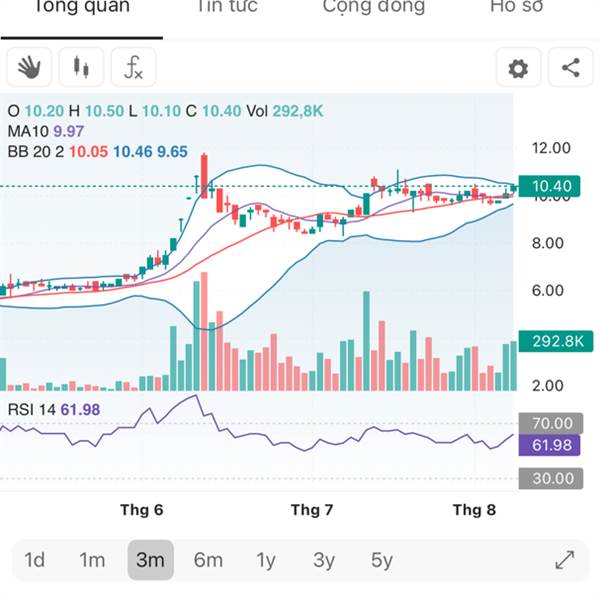
Task: Expand chart to fullscreen
Action: coord(565,560)
